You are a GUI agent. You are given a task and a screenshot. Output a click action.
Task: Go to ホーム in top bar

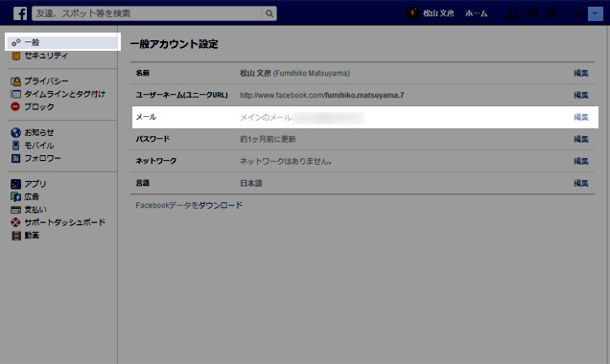(x=476, y=13)
